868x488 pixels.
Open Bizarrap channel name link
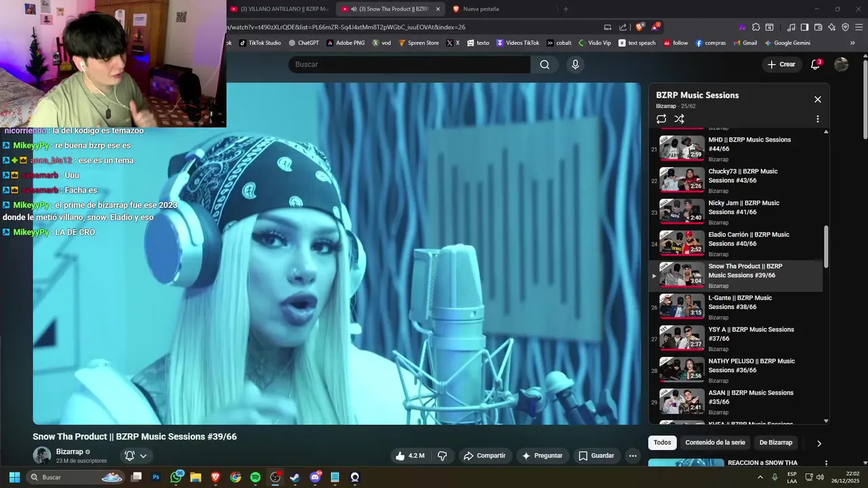click(x=69, y=451)
